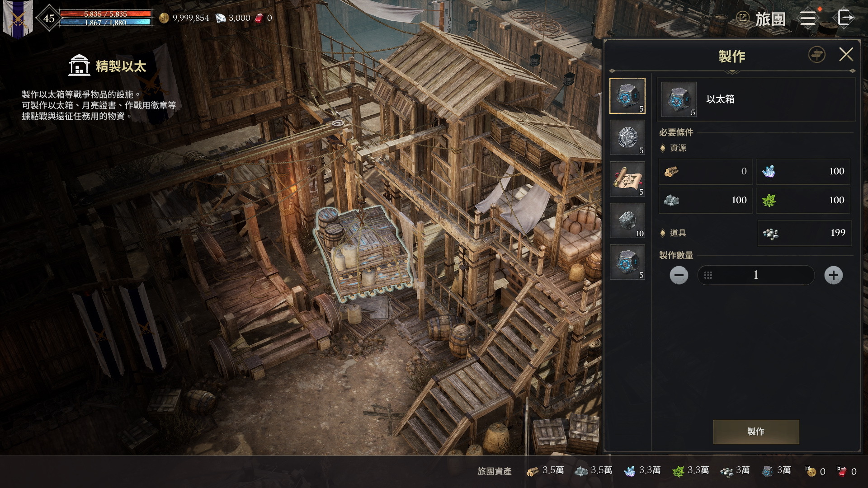
Task: Click the green herb resource slot
Action: 803,200
